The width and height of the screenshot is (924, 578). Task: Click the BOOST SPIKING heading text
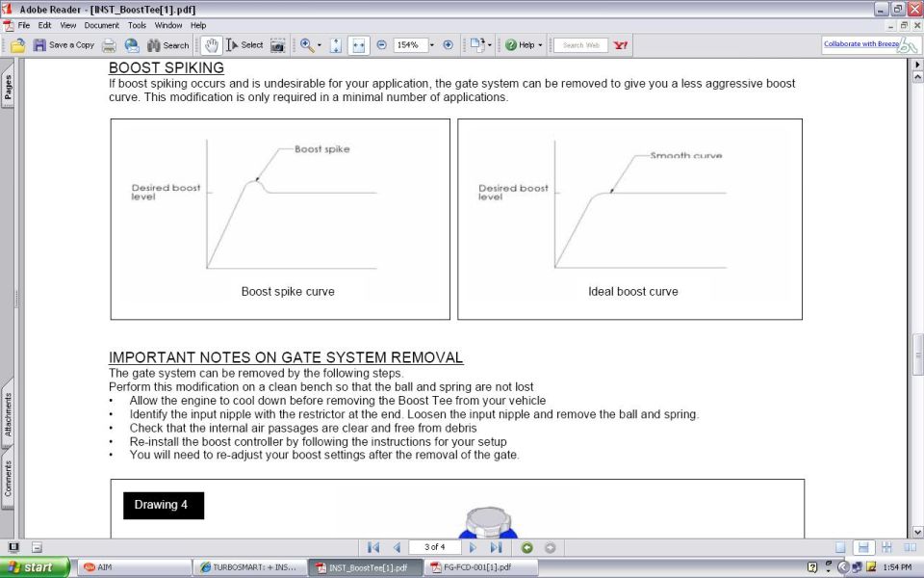(167, 67)
